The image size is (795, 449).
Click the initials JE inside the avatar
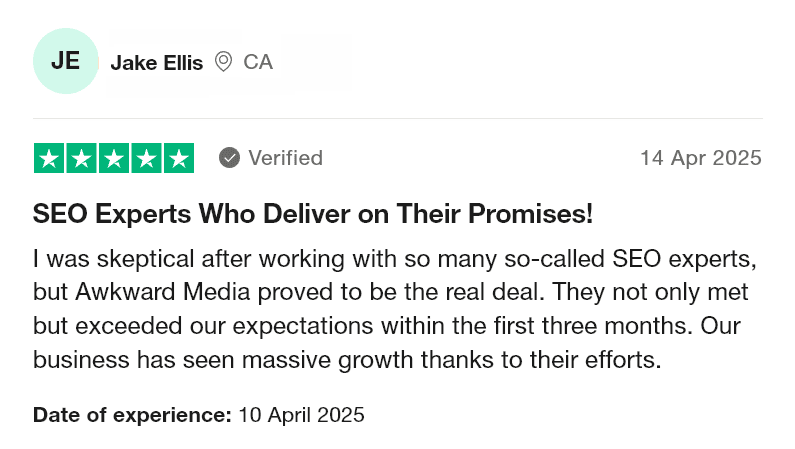[65, 61]
